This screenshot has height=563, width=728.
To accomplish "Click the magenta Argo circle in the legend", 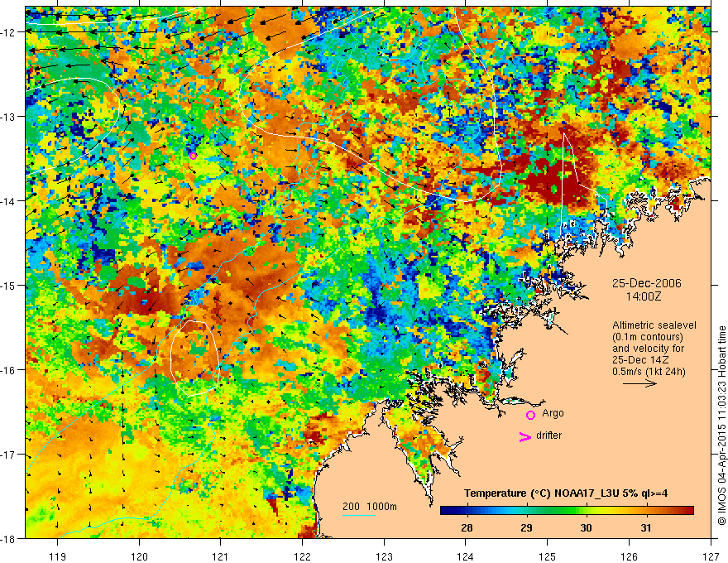I will click(x=530, y=415).
